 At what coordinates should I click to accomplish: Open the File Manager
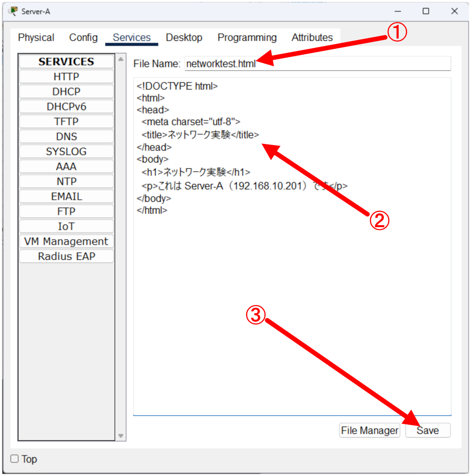(x=369, y=430)
